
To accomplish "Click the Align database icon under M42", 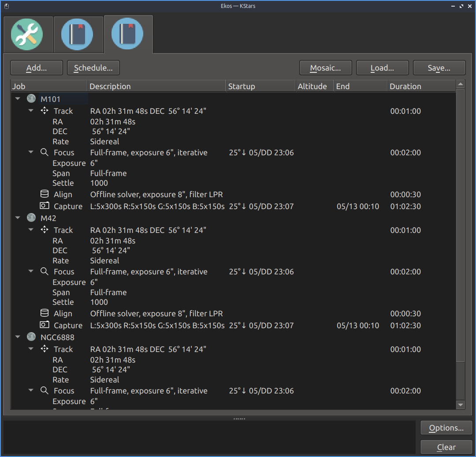I will point(45,313).
